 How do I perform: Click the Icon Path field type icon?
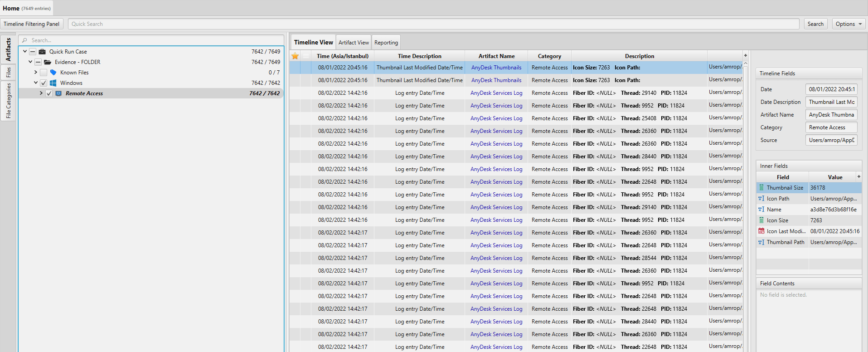(761, 198)
